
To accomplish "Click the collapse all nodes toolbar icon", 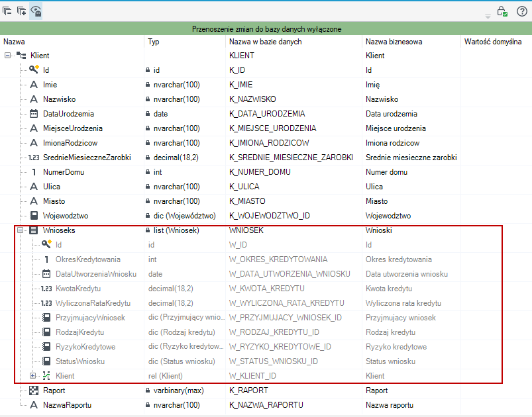I will (7, 11).
